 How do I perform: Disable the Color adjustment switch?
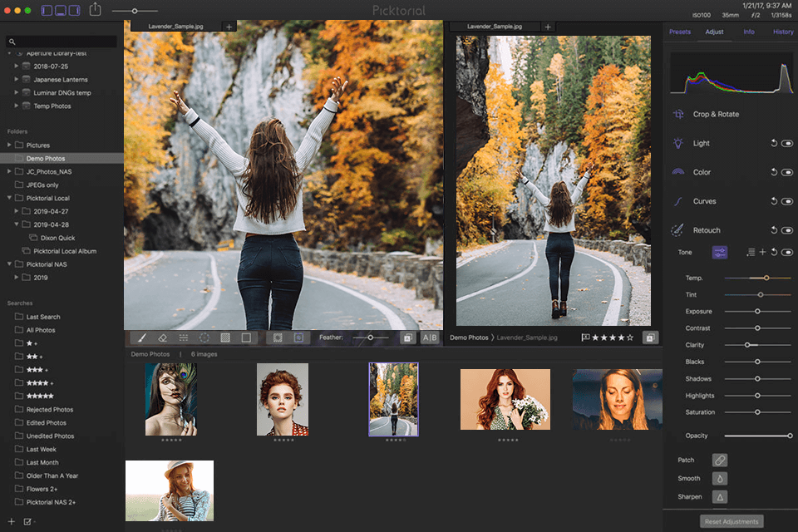[x=786, y=172]
